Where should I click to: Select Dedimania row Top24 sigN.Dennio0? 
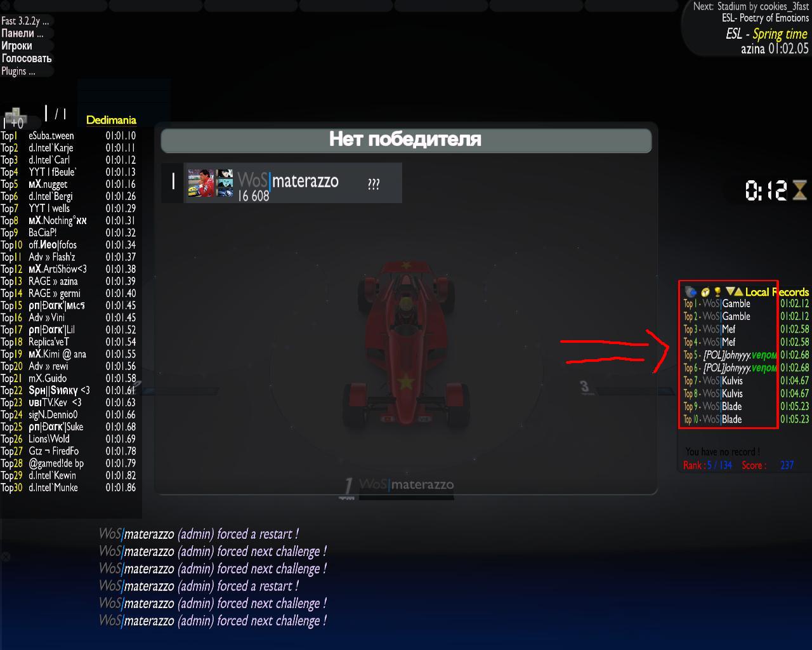point(69,415)
